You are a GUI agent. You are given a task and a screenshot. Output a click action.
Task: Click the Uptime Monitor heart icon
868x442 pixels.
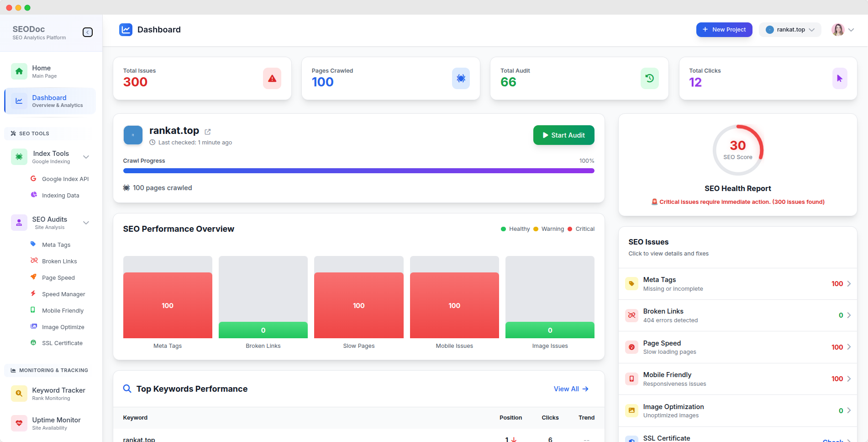(19, 423)
